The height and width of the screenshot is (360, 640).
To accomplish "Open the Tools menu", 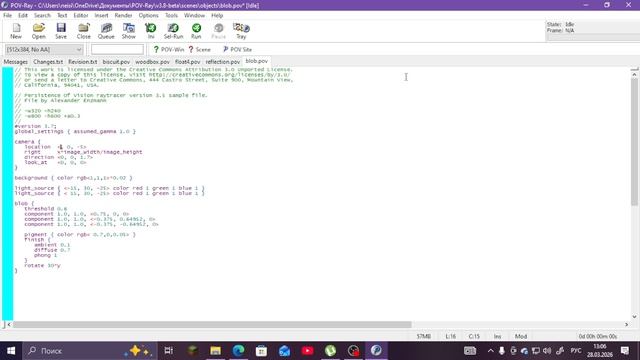I will coord(171,16).
